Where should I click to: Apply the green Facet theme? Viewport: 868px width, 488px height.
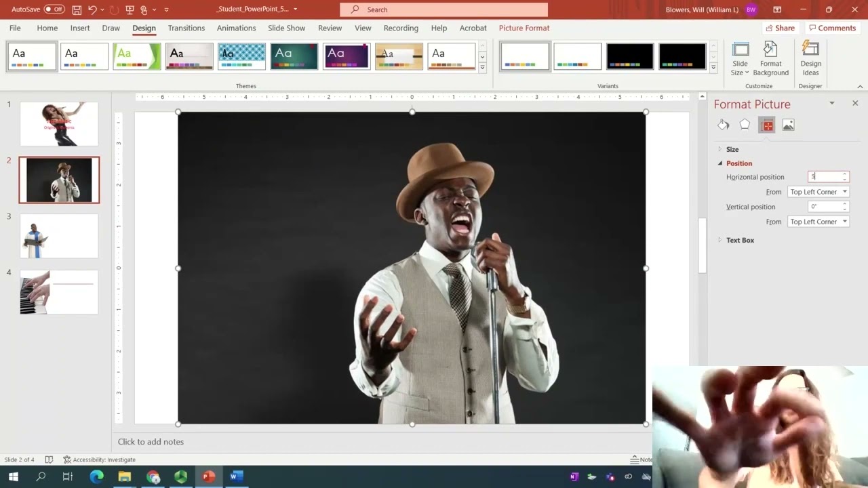click(137, 56)
